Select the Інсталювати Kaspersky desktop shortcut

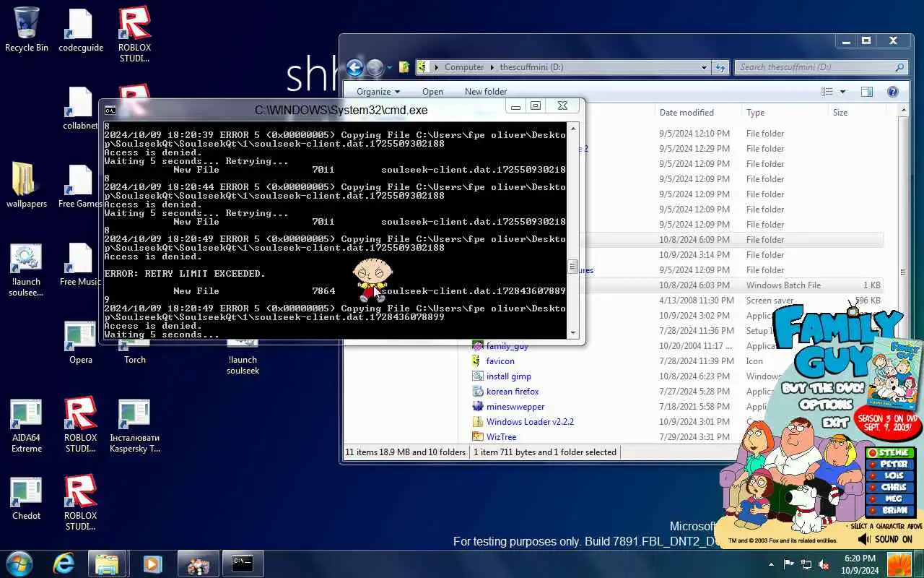(x=134, y=426)
